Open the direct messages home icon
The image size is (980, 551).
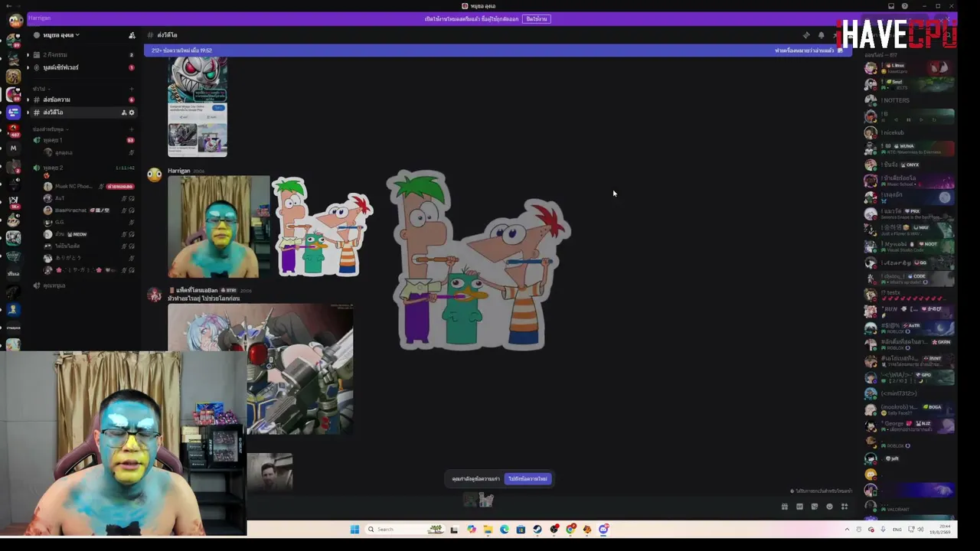(x=15, y=20)
